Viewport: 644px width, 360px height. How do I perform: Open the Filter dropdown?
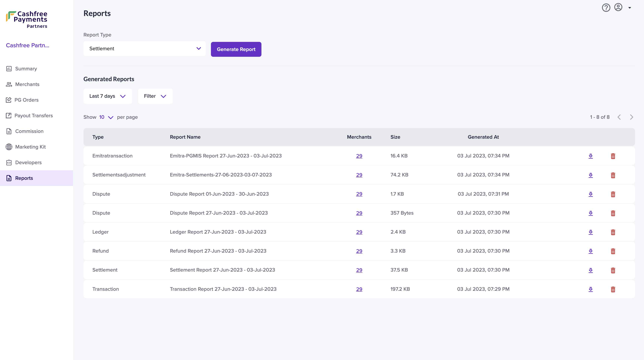155,96
